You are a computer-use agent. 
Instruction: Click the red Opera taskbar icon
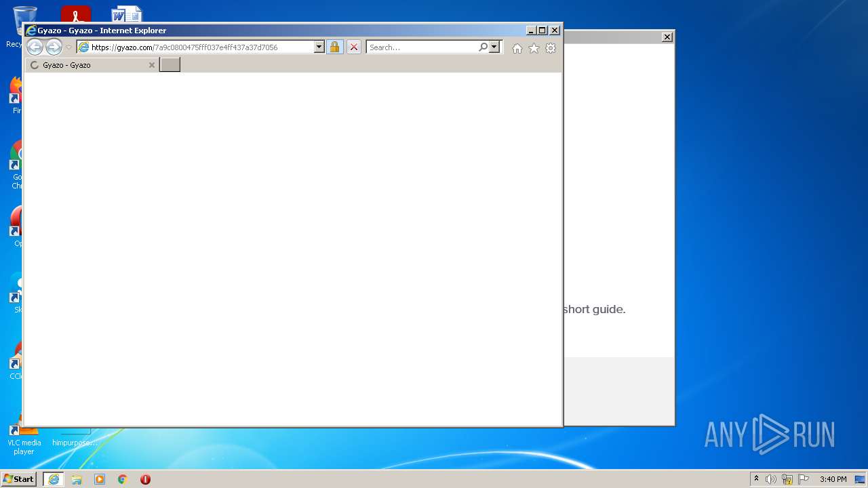[145, 479]
